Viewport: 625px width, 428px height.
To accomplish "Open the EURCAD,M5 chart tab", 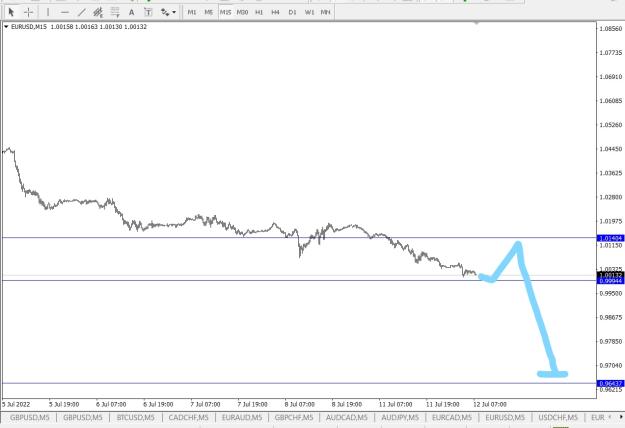I will 452,417.
